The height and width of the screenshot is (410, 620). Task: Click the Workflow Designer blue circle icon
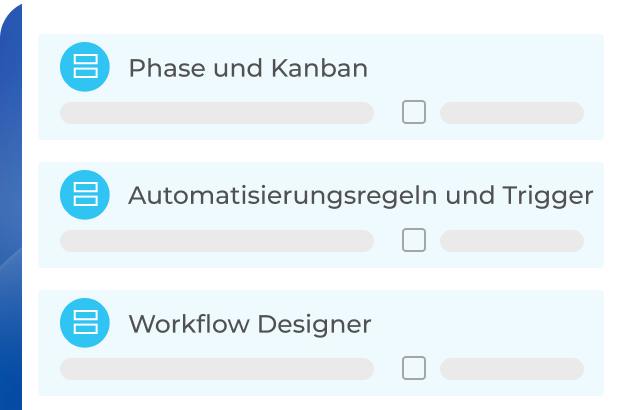[x=85, y=322]
